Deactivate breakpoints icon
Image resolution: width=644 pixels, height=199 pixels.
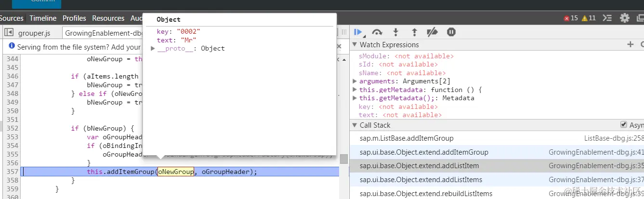[433, 32]
